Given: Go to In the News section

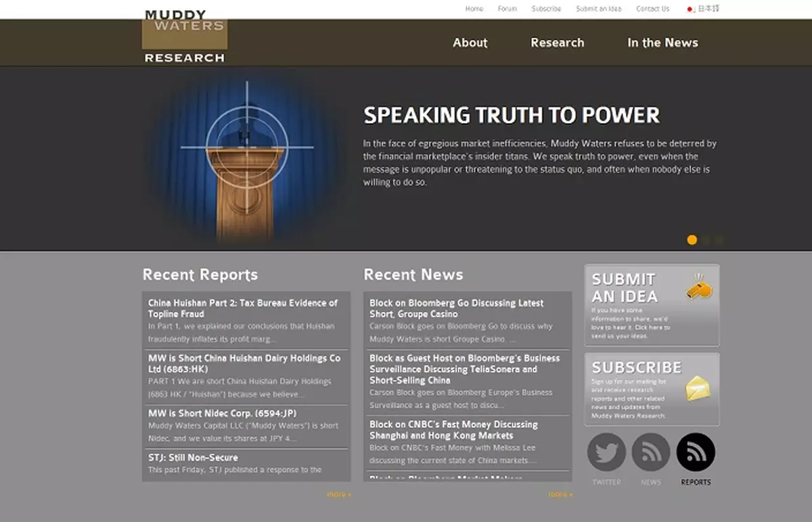Looking at the screenshot, I should 662,43.
